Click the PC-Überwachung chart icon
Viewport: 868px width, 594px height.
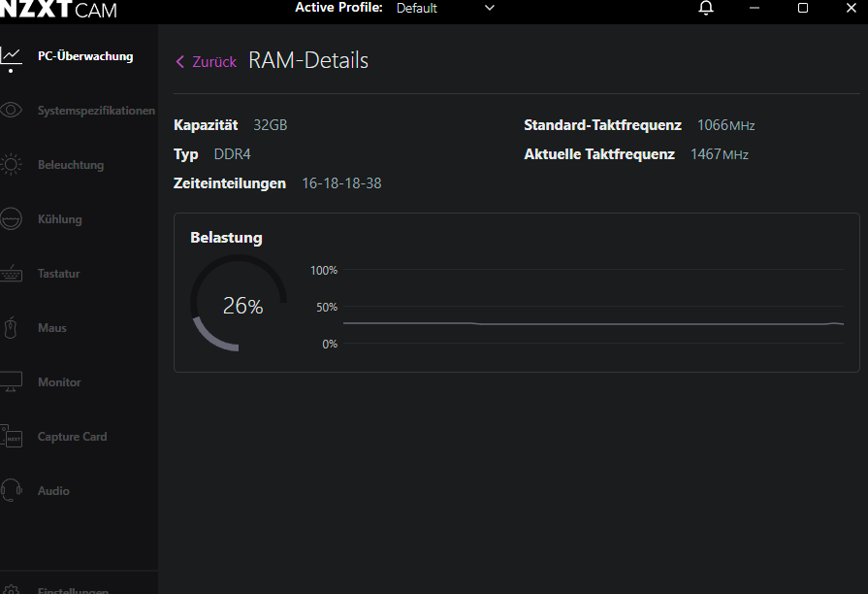coord(11,56)
